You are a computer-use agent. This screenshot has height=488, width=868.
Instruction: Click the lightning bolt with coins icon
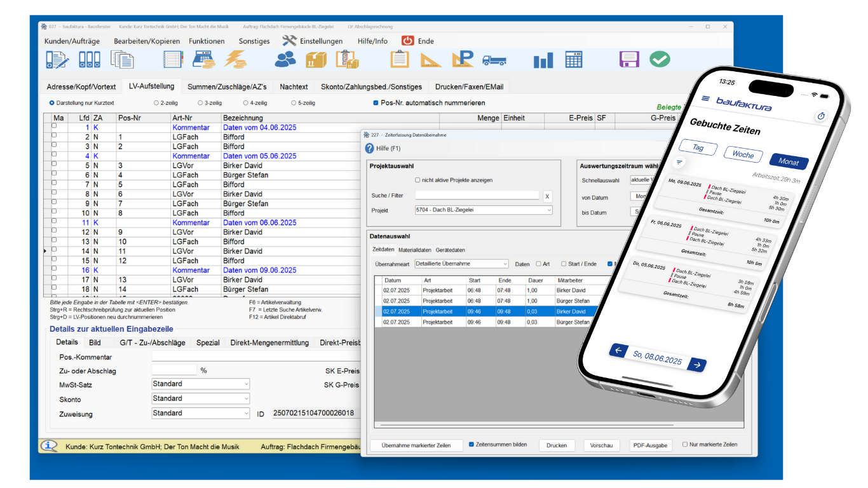(235, 60)
